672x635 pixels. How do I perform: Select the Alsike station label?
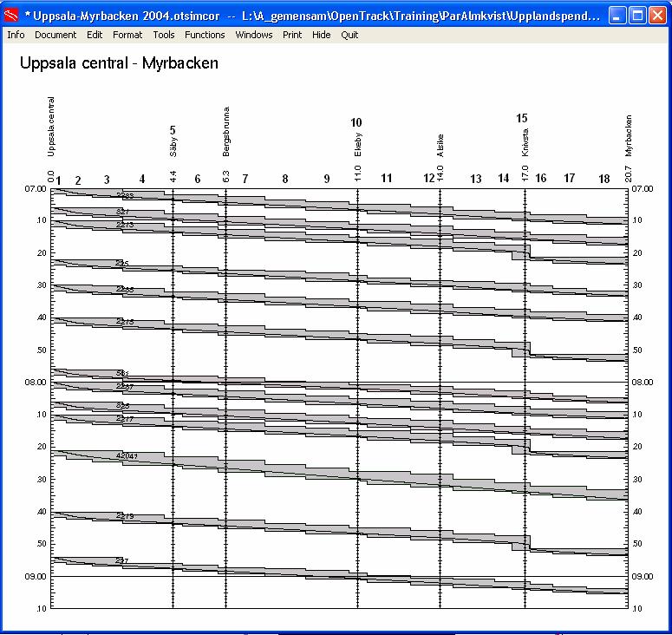[x=440, y=146]
